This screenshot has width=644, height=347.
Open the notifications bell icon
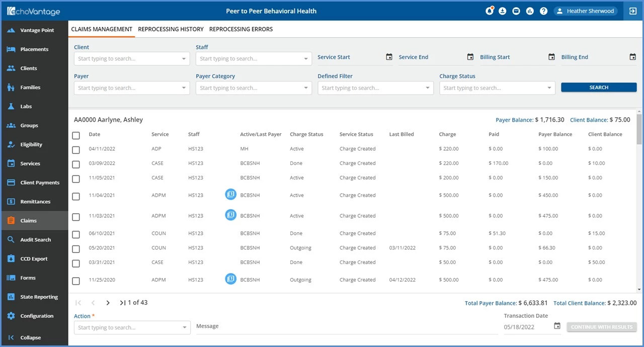pyautogui.click(x=489, y=11)
